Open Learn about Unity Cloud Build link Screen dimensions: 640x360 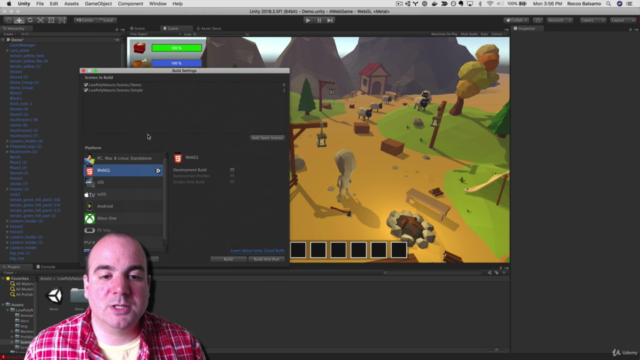pyautogui.click(x=257, y=251)
